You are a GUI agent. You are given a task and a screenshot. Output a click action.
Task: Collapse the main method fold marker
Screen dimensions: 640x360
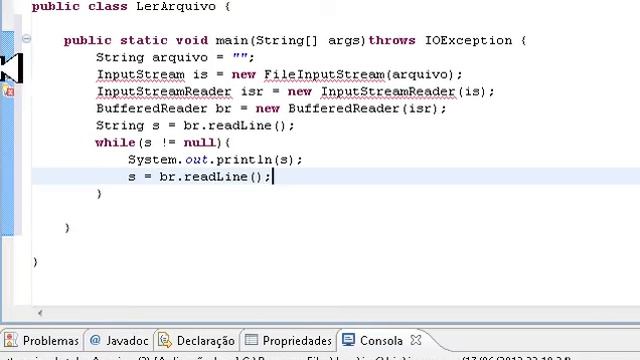[27, 39]
